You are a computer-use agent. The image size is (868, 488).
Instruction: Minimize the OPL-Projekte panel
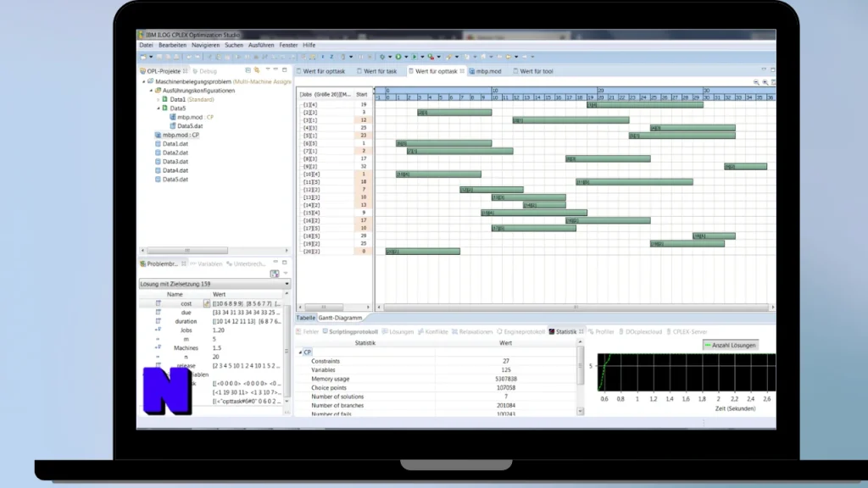click(x=275, y=69)
